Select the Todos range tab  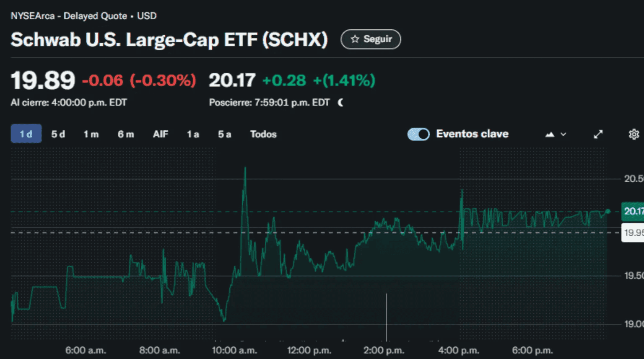(263, 134)
